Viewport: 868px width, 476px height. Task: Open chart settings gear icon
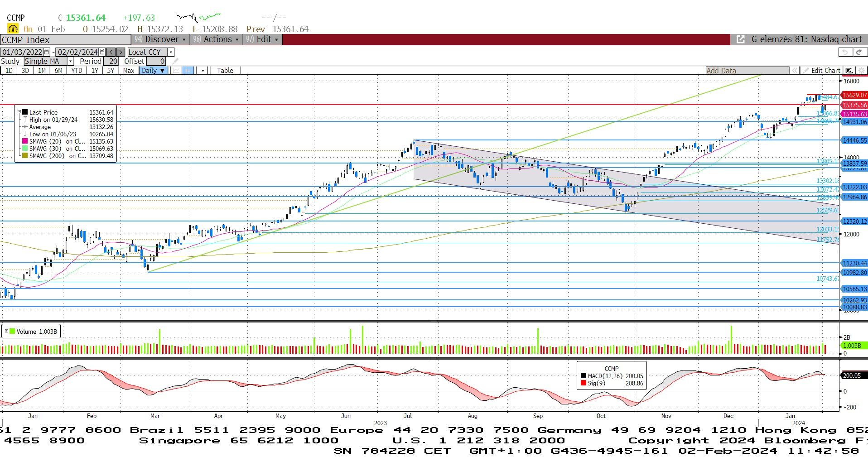(862, 71)
